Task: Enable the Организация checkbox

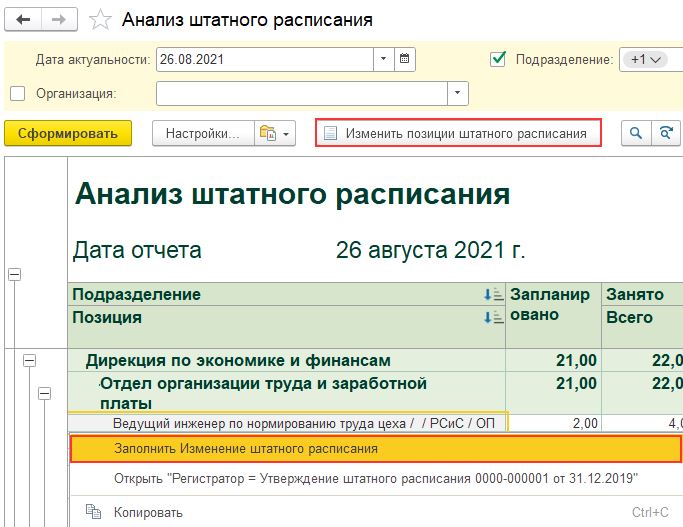Action: [17, 93]
